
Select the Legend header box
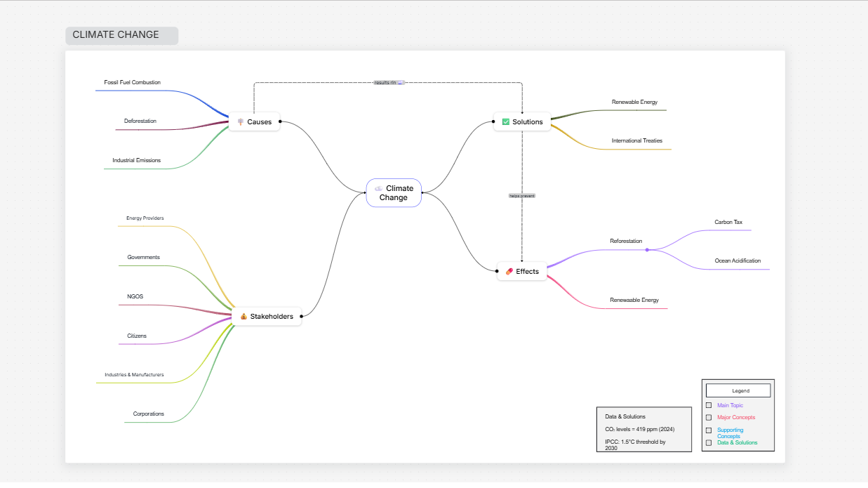738,390
